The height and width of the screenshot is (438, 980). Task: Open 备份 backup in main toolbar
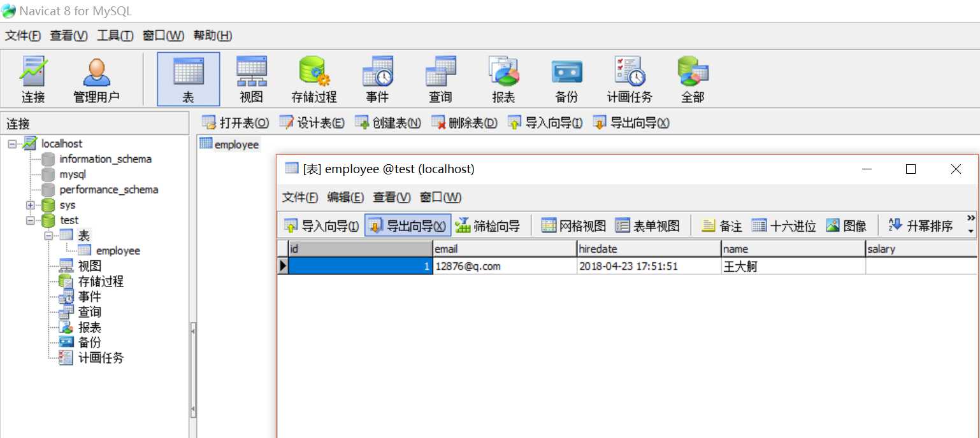click(x=566, y=80)
